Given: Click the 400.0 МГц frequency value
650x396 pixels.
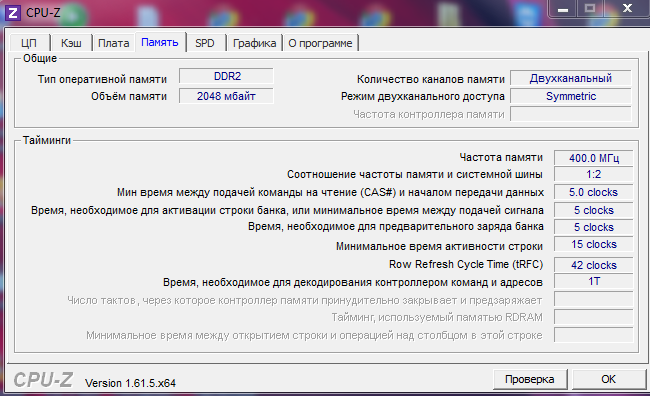Looking at the screenshot, I should tap(594, 158).
